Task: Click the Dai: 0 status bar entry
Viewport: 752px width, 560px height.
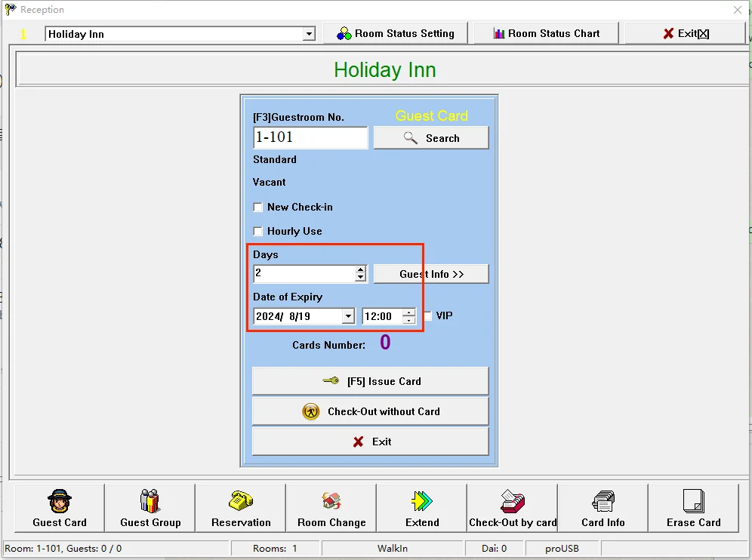Action: point(494,549)
